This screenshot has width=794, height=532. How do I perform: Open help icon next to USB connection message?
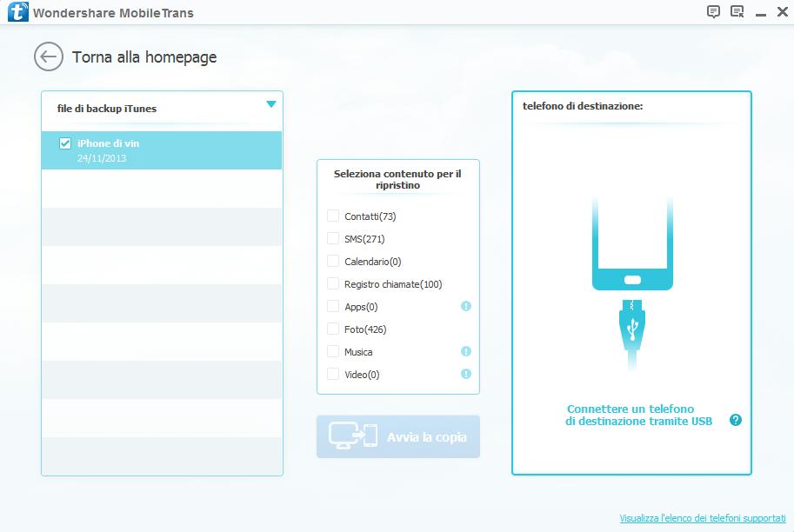[735, 420]
